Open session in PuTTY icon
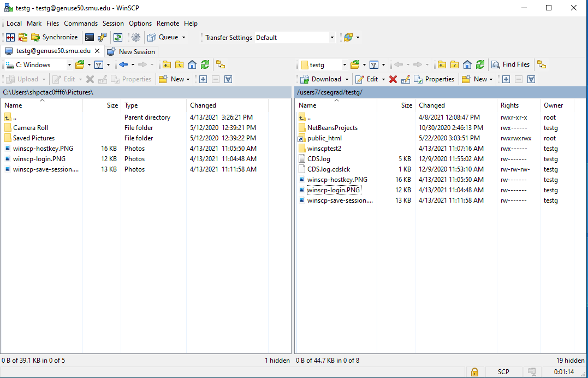The height and width of the screenshot is (378, 588). tap(102, 37)
